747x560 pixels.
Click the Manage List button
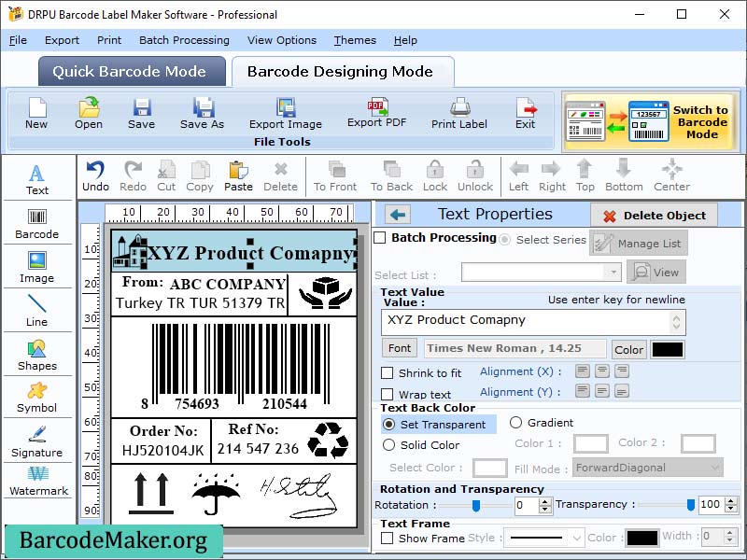641,242
